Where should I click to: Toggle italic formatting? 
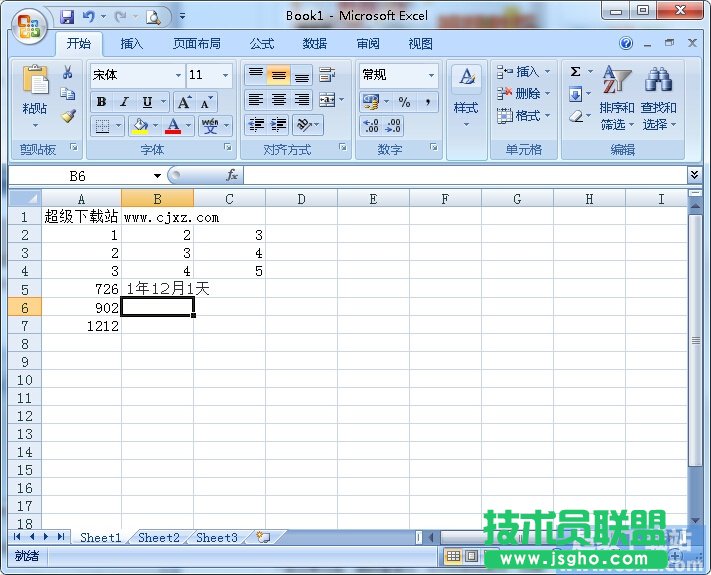tap(124, 102)
